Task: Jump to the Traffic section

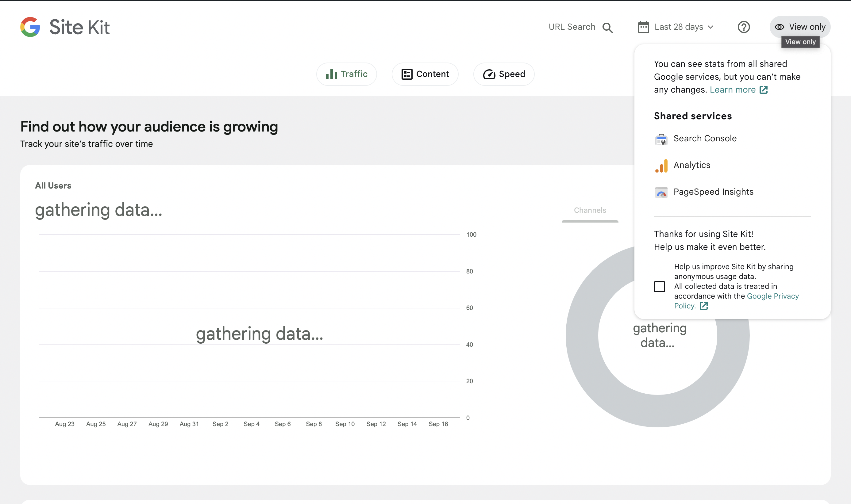Action: pyautogui.click(x=346, y=74)
